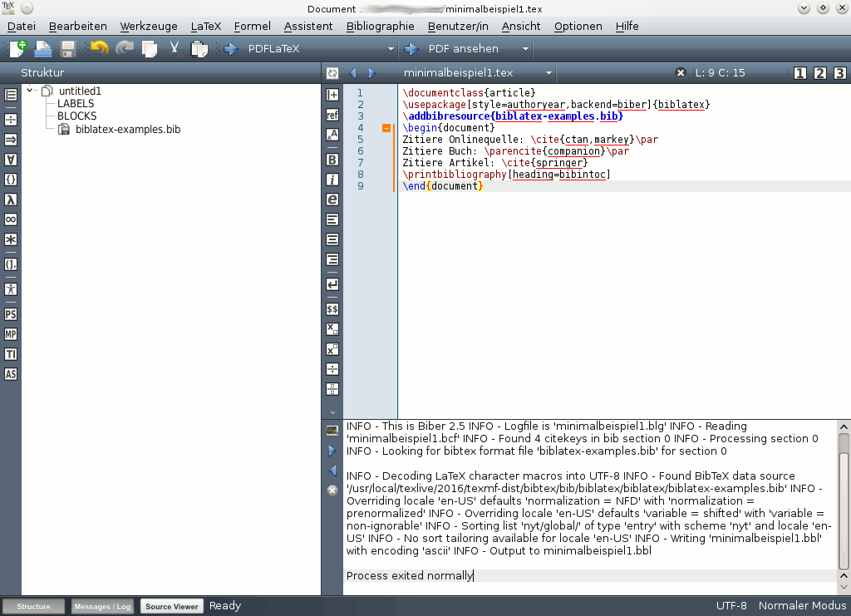
Task: Open the PS PSTricks commands panel
Action: 10,314
